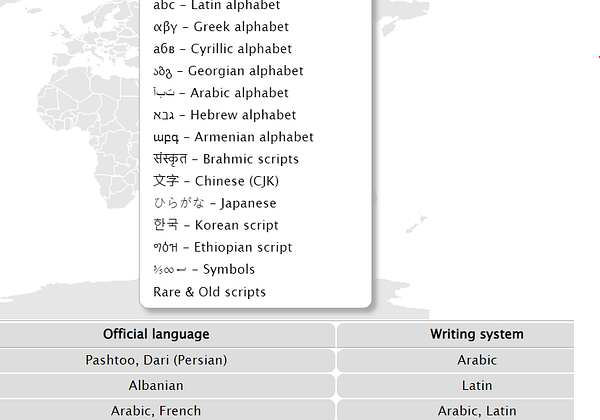Screen dimensions: 600x420
Task: Pick Ethiopian script from menu
Action: [x=222, y=247]
